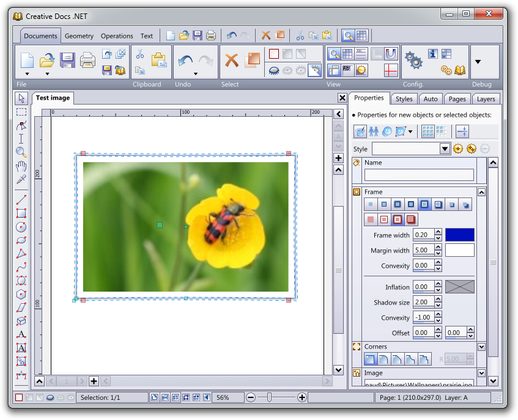Collapse the side panel with left chevron button
Image resolution: width=518 pixels, height=420 pixels.
[x=339, y=114]
